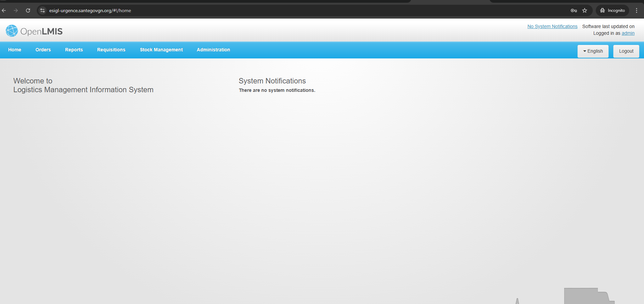The image size is (644, 304).
Task: Expand the Administration menu
Action: pyautogui.click(x=213, y=50)
